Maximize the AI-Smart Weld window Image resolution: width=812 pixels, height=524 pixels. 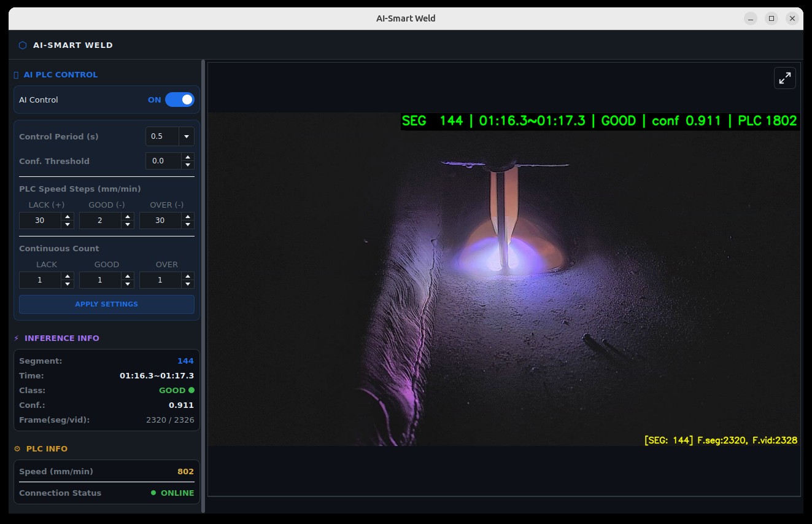tap(771, 18)
